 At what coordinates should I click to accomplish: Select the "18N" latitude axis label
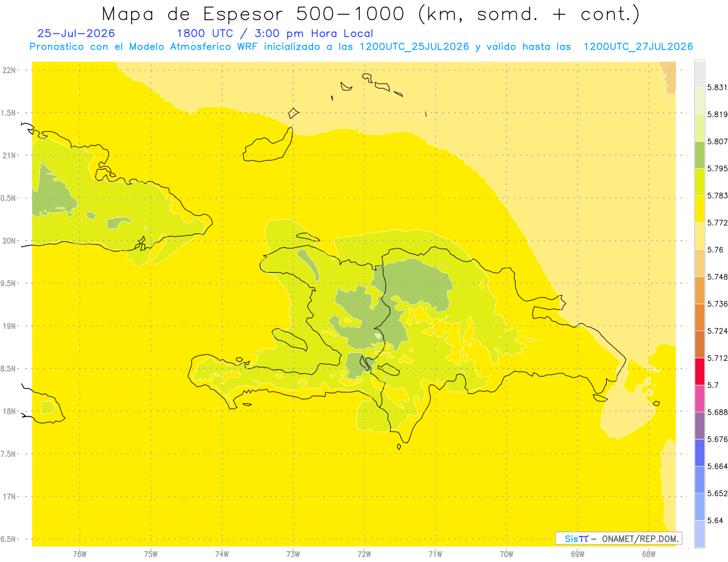coord(9,411)
